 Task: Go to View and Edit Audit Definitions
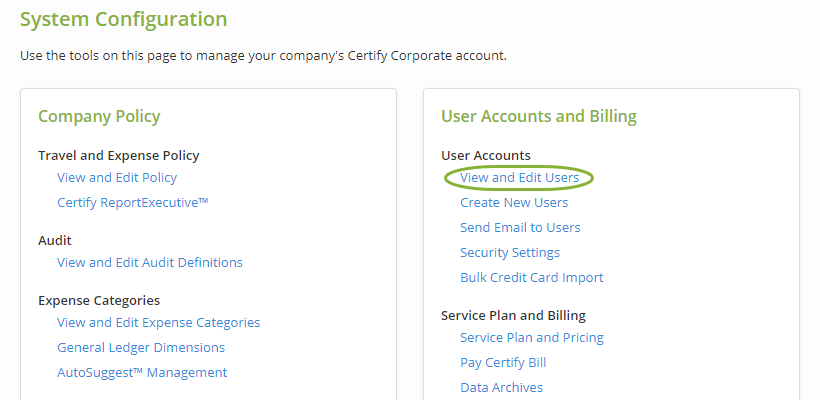(x=150, y=263)
